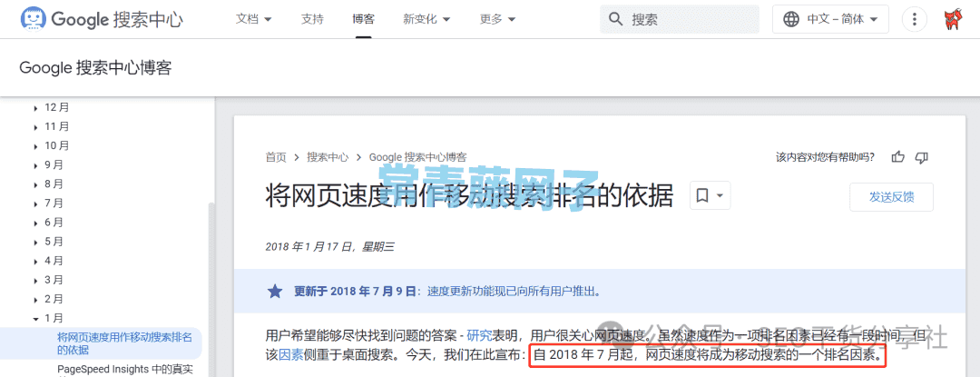Screen dimensions: 980x377
Task: Open the 文档 dropdown menu
Action: pos(254,19)
